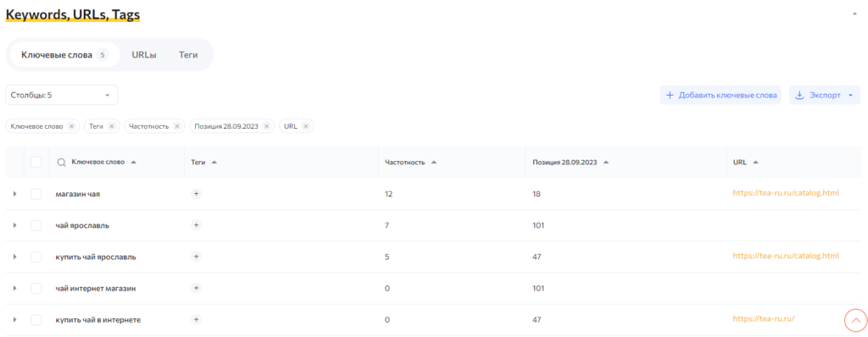
Task: Sort by URL column arrow
Action: click(x=755, y=162)
